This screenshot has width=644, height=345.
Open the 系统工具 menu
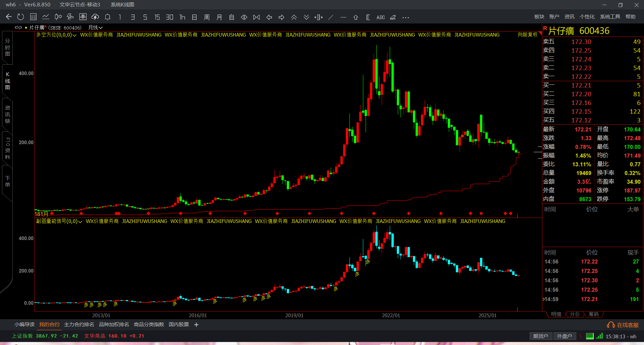click(610, 17)
